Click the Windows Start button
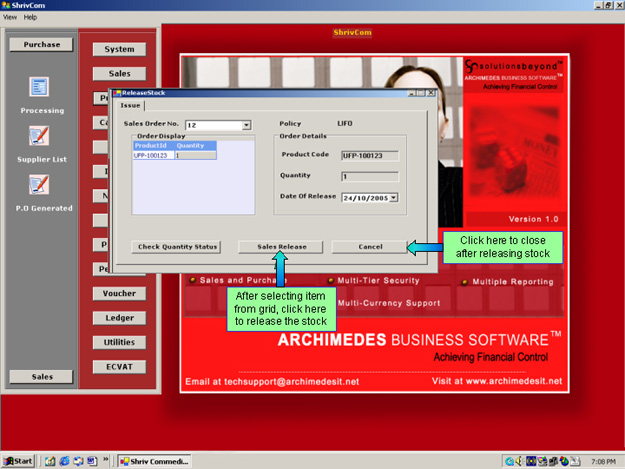Viewport: 625px width, 469px height. 19,461
